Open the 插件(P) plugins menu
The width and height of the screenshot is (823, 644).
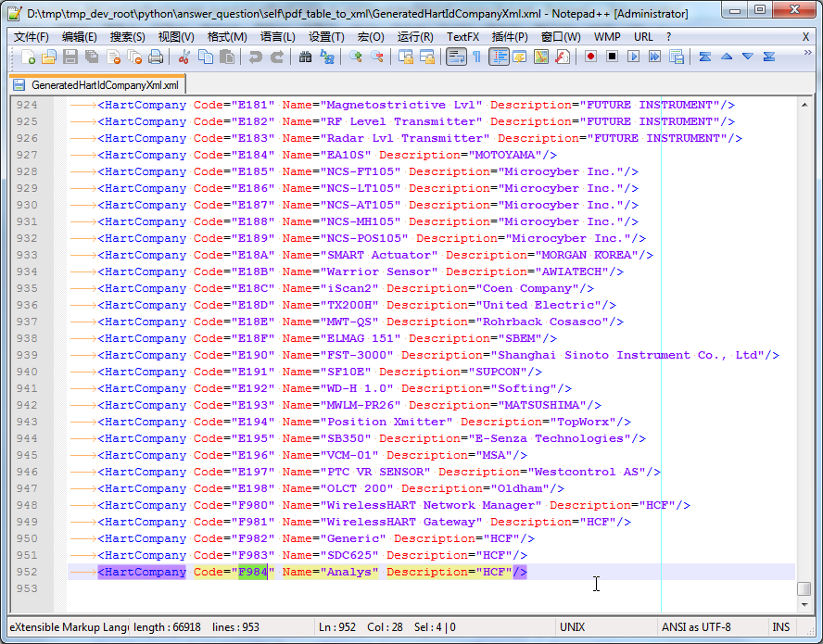pos(510,36)
